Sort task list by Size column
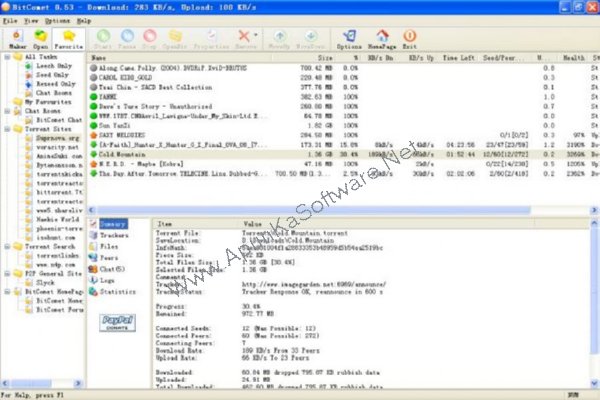This screenshot has width=600, height=400. [303, 58]
